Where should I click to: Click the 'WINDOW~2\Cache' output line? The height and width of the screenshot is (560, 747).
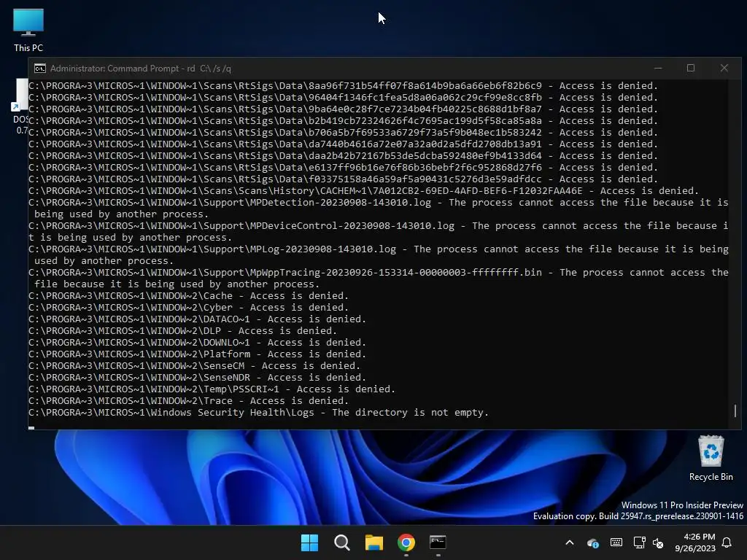tap(189, 296)
